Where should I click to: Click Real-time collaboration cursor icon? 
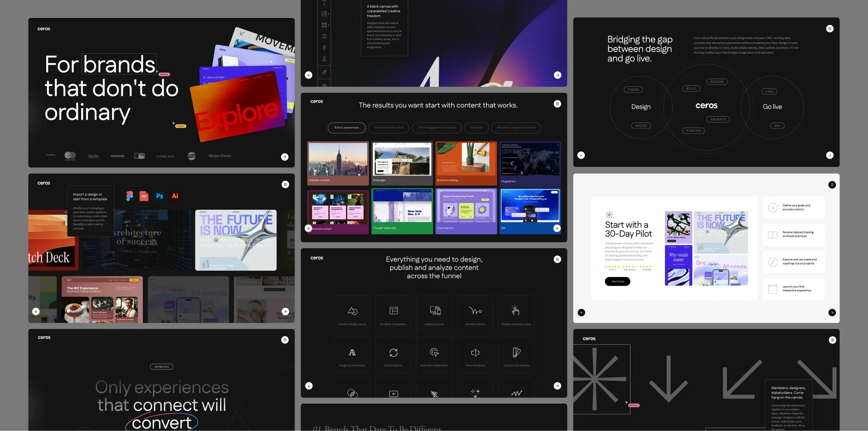coord(434,353)
